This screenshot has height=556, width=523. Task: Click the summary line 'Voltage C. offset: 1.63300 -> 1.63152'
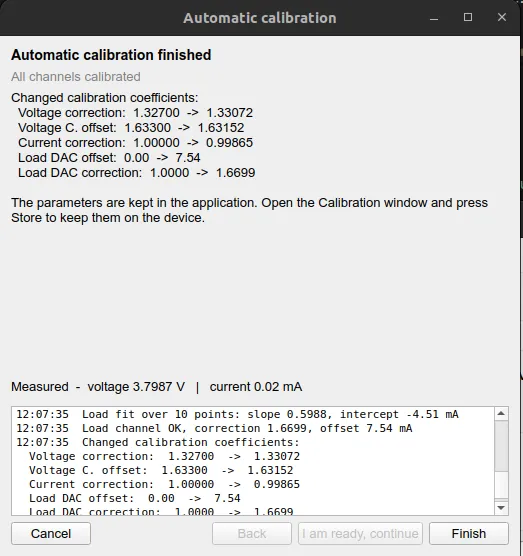tap(131, 128)
